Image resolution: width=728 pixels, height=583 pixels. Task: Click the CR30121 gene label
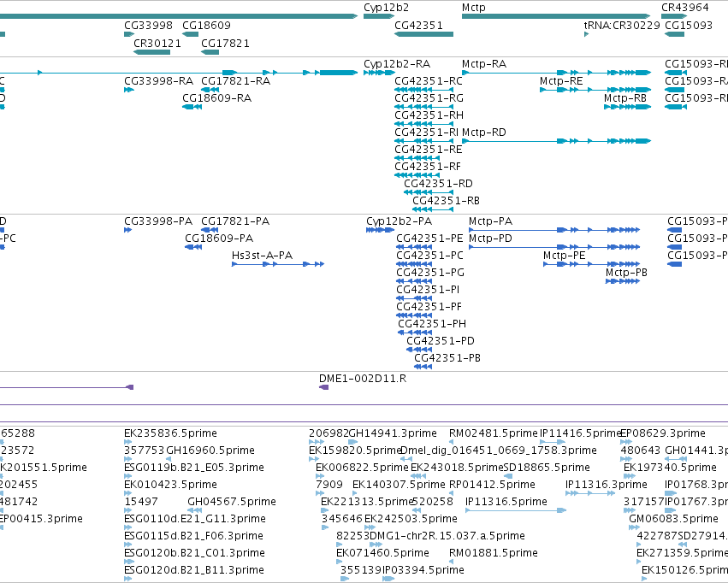(157, 43)
